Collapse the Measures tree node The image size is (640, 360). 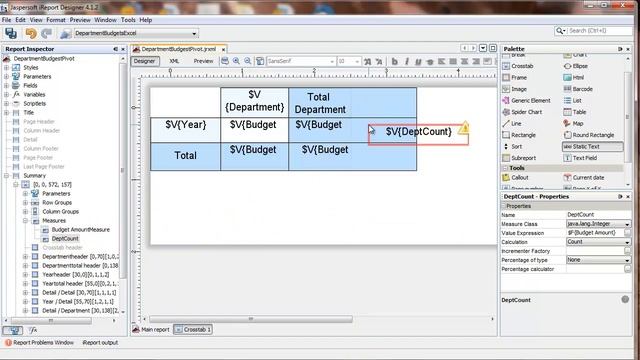point(25,220)
